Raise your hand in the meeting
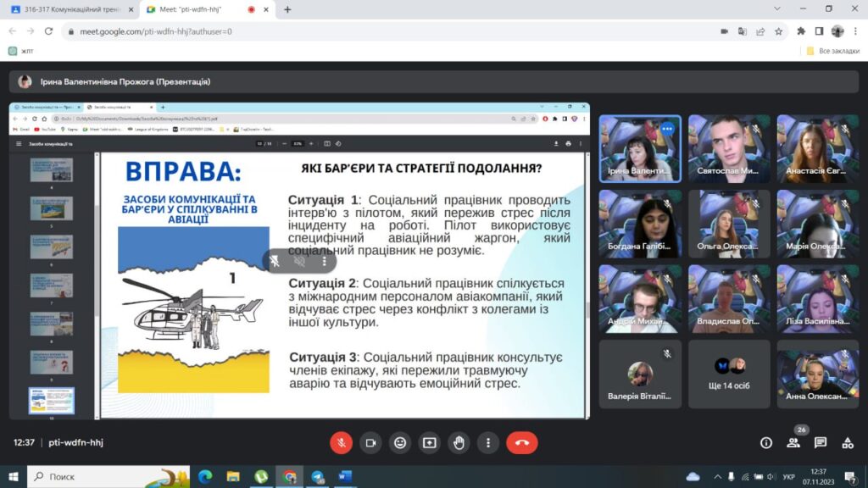 pos(459,442)
